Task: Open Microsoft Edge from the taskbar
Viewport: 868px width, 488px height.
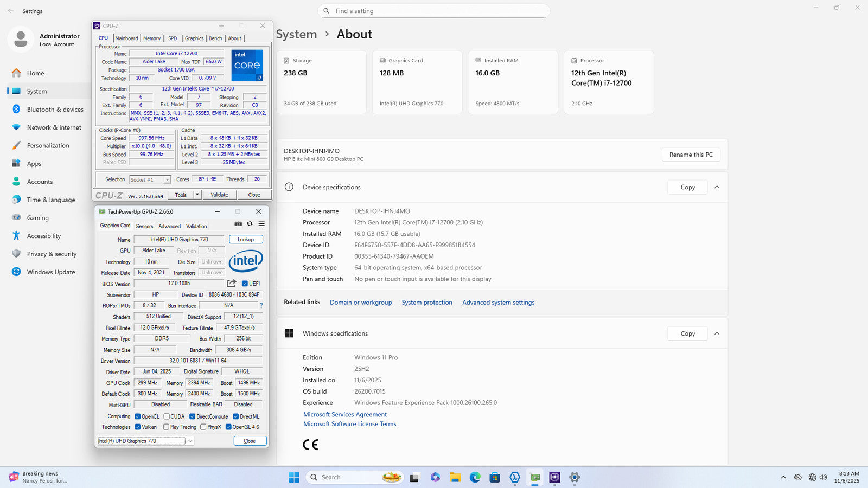Action: 475,478
